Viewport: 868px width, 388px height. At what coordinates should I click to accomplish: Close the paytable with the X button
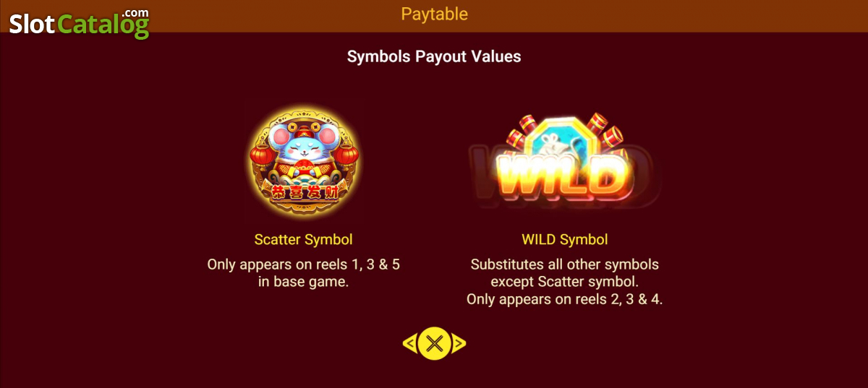(x=434, y=343)
